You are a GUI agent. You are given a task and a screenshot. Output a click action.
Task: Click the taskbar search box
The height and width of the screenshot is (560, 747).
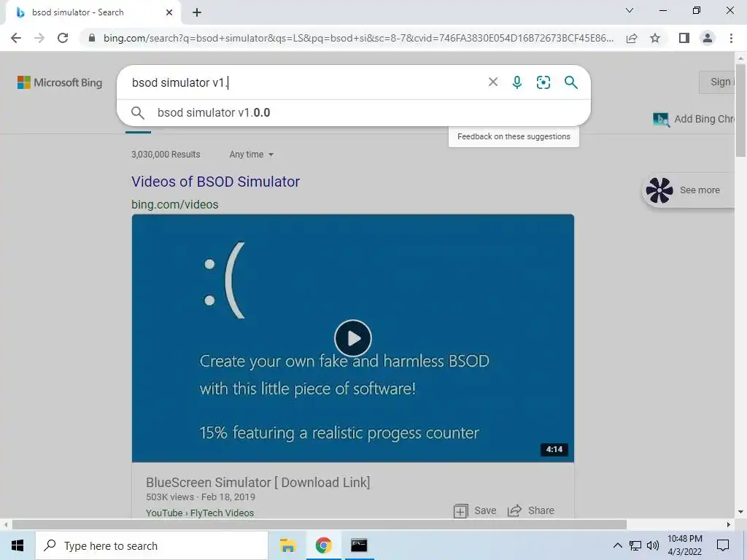[152, 545]
